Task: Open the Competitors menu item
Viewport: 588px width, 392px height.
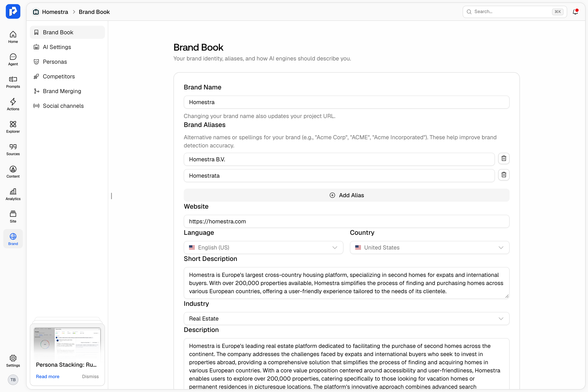Action: point(67,77)
